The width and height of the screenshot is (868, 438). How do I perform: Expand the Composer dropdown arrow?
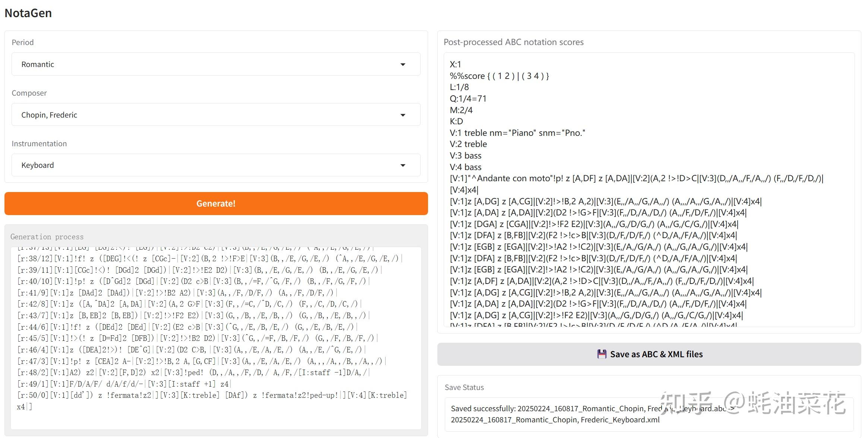pyautogui.click(x=403, y=115)
